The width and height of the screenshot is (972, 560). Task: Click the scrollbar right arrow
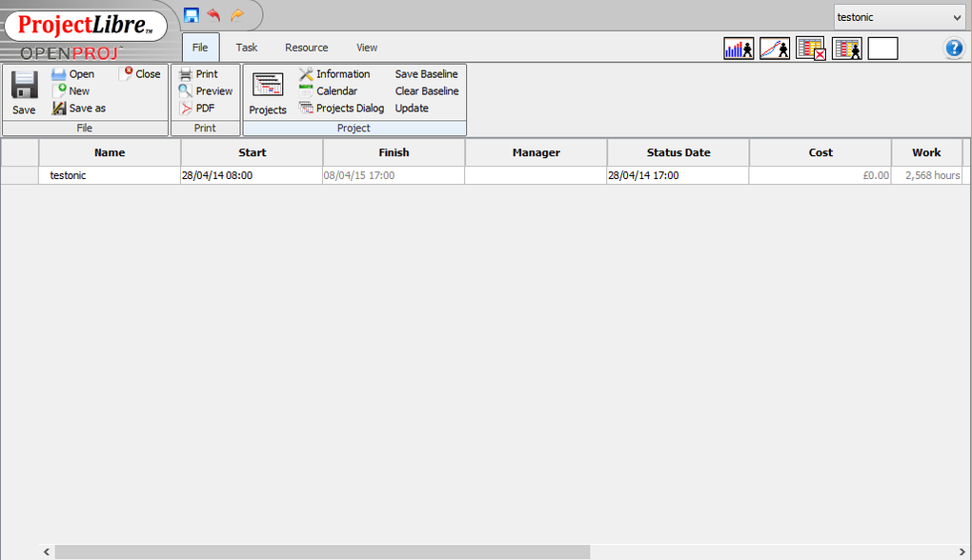pyautogui.click(x=962, y=551)
